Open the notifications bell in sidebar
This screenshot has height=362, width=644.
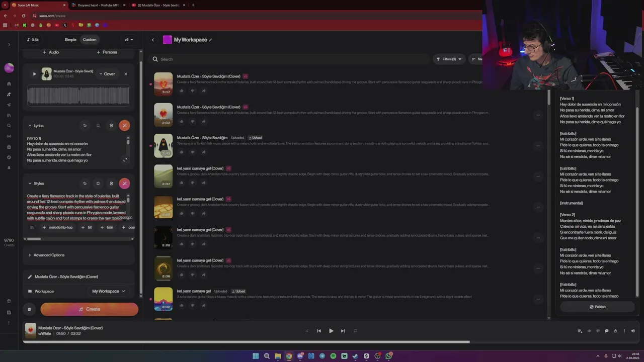coord(9,167)
